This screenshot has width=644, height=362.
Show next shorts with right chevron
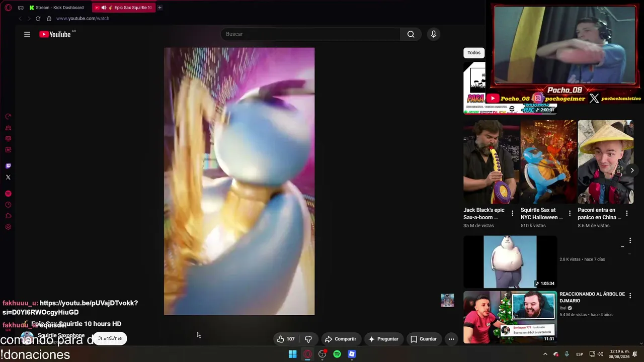(x=632, y=170)
